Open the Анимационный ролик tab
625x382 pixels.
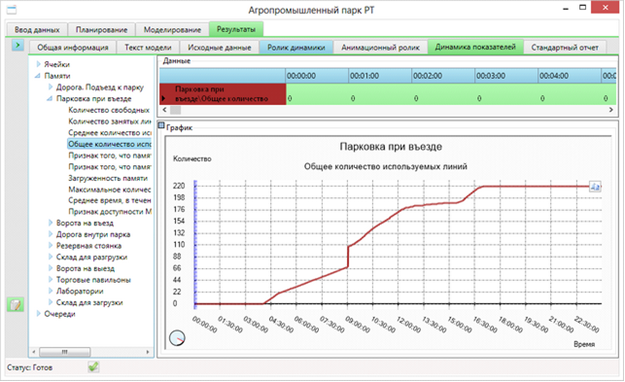pyautogui.click(x=380, y=47)
